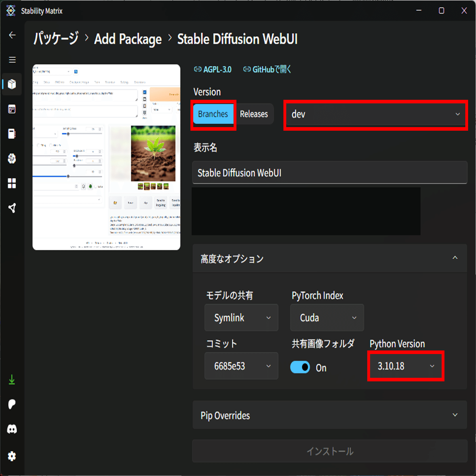
Task: Open the workflows paper-plane icon
Action: point(12,208)
